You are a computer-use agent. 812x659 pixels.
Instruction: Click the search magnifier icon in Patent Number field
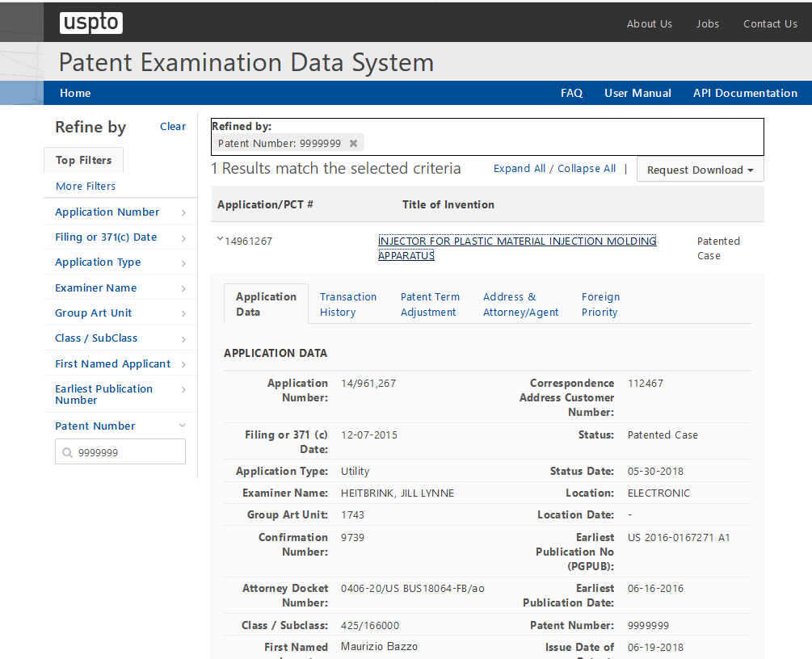pos(66,453)
